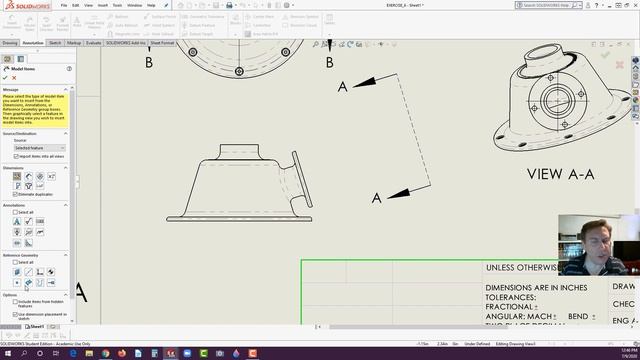The height and width of the screenshot is (360, 640).
Task: Select the Instance/Revolution counts icon
Action: pos(40,176)
